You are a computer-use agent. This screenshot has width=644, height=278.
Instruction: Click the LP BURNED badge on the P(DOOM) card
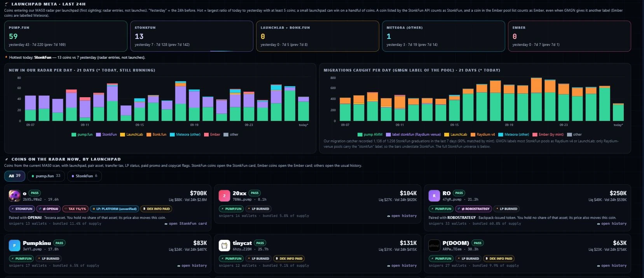468,259
